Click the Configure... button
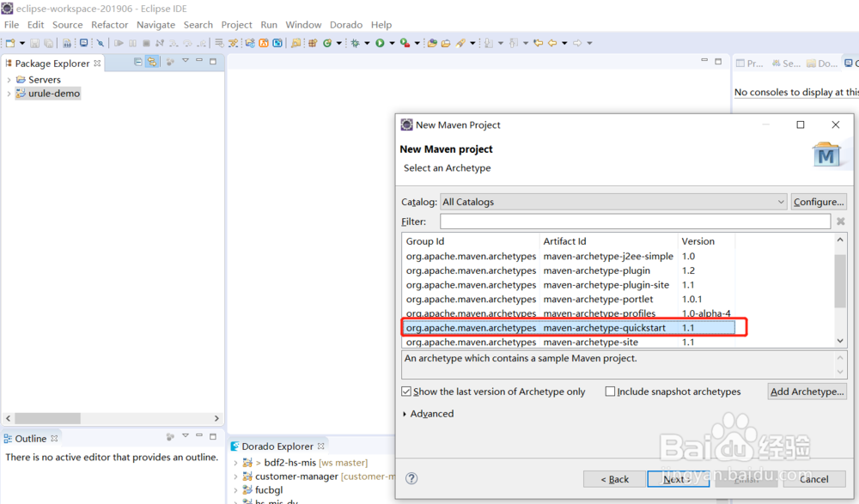The image size is (859, 504). click(819, 202)
